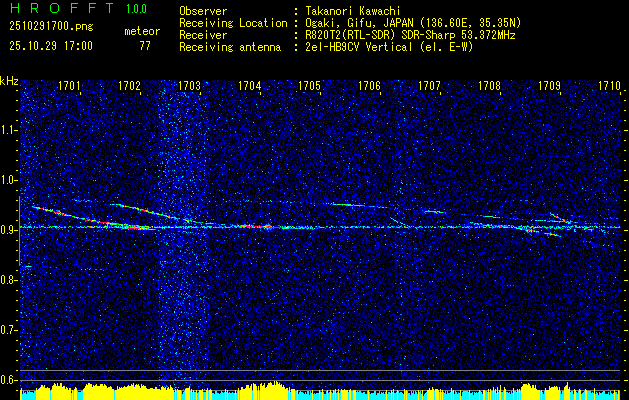Click the Receiving antenna label
Image resolution: width=629 pixels, height=400 pixels.
tap(230, 47)
